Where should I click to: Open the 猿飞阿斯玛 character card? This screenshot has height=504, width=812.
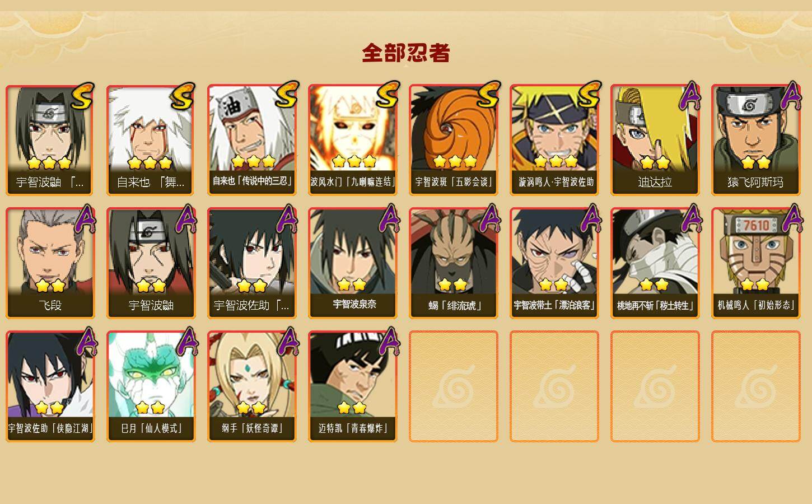pos(755,140)
